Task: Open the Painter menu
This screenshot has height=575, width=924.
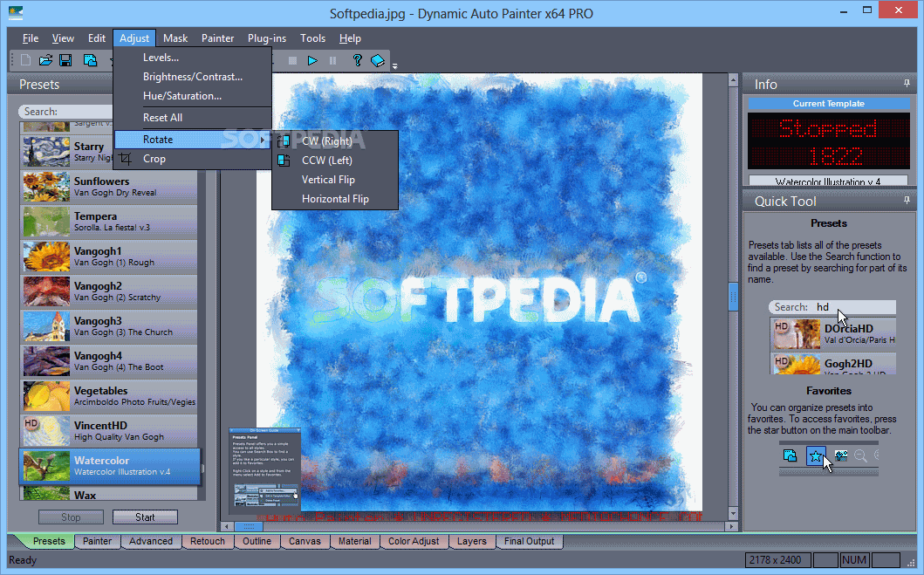Action: pyautogui.click(x=217, y=38)
